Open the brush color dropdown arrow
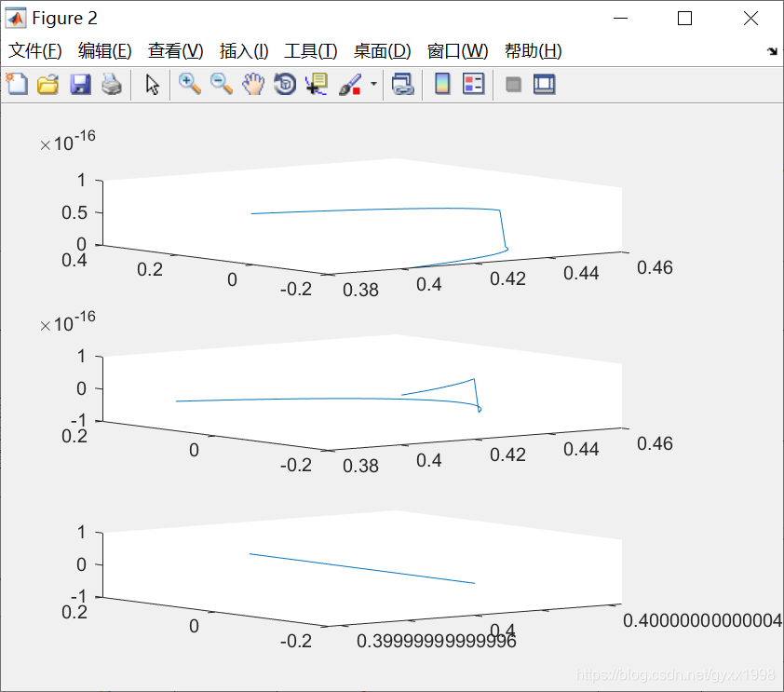Viewport: 784px width, 692px height. [x=373, y=84]
